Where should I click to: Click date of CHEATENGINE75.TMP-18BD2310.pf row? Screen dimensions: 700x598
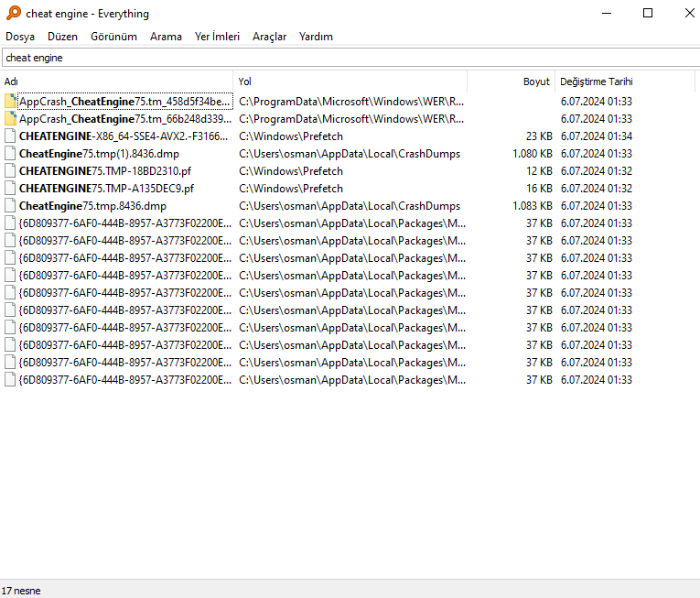tap(597, 171)
